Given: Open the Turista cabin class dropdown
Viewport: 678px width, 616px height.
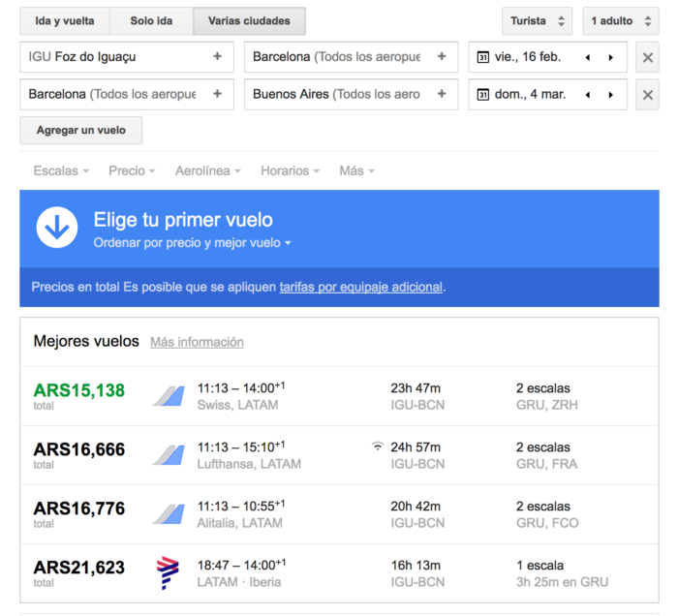Looking at the screenshot, I should tap(538, 20).
